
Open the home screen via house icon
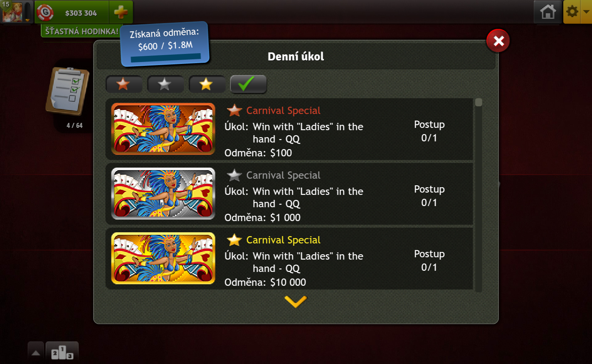[x=548, y=12]
